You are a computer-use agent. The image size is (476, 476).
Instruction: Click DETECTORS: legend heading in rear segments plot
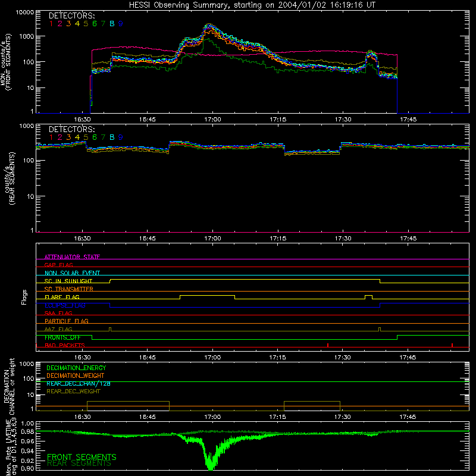pyautogui.click(x=71, y=129)
